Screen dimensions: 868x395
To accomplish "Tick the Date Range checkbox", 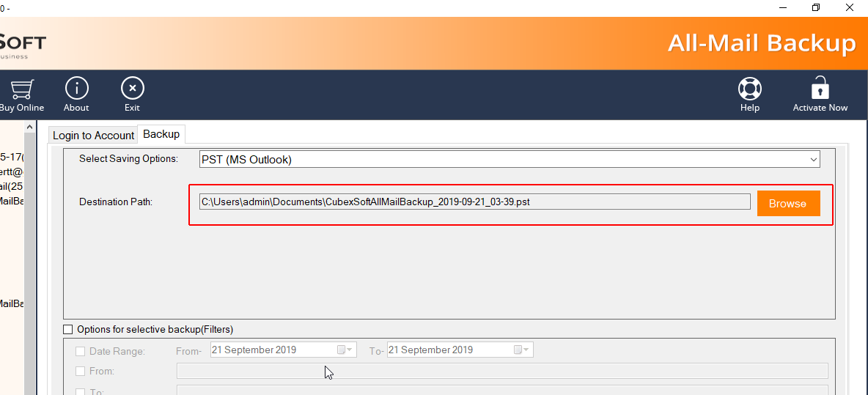I will pyautogui.click(x=81, y=352).
